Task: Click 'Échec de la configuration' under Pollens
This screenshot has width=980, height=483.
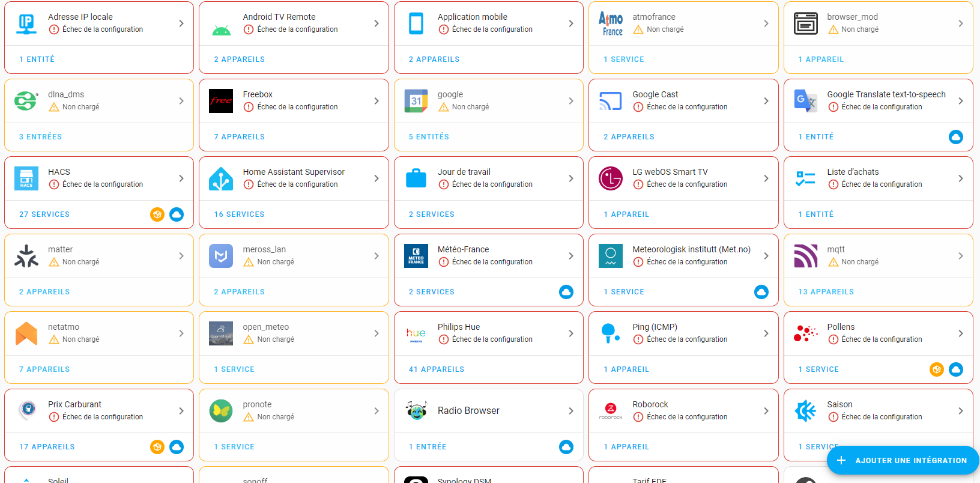Action: tap(882, 339)
